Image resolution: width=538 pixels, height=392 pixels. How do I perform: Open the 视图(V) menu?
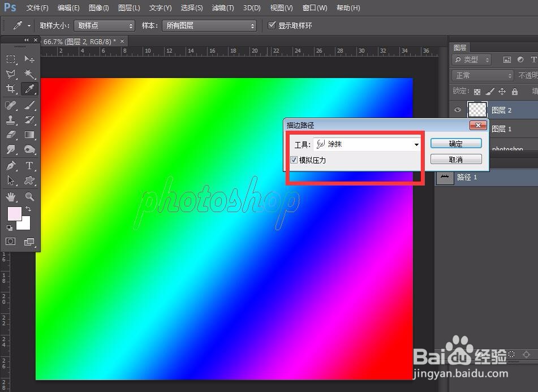281,7
